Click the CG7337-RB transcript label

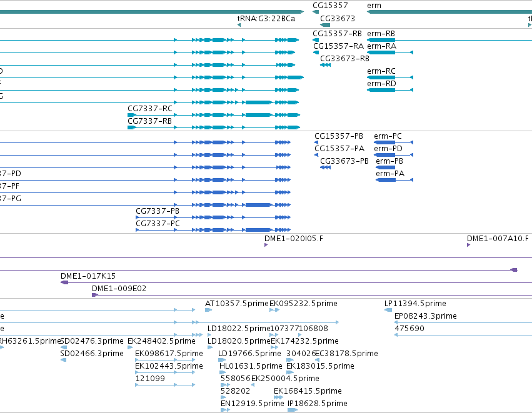[x=149, y=121]
